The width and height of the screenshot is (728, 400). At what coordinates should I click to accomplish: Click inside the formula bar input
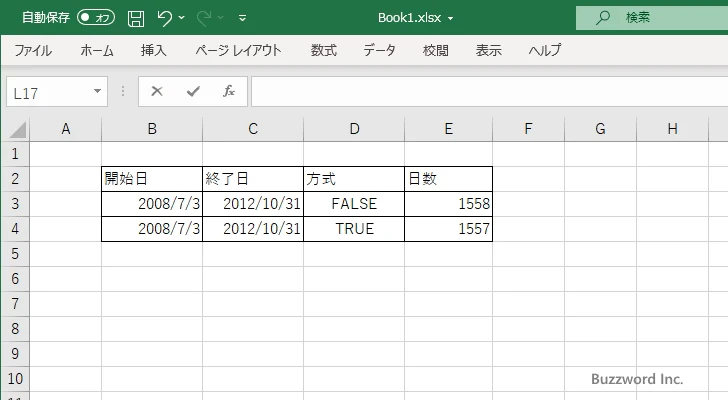tap(489, 92)
